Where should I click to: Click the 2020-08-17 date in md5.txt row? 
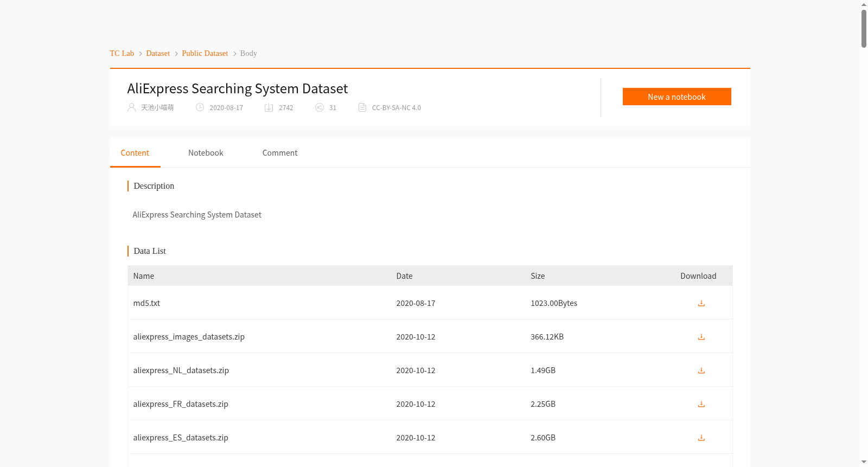click(x=416, y=303)
